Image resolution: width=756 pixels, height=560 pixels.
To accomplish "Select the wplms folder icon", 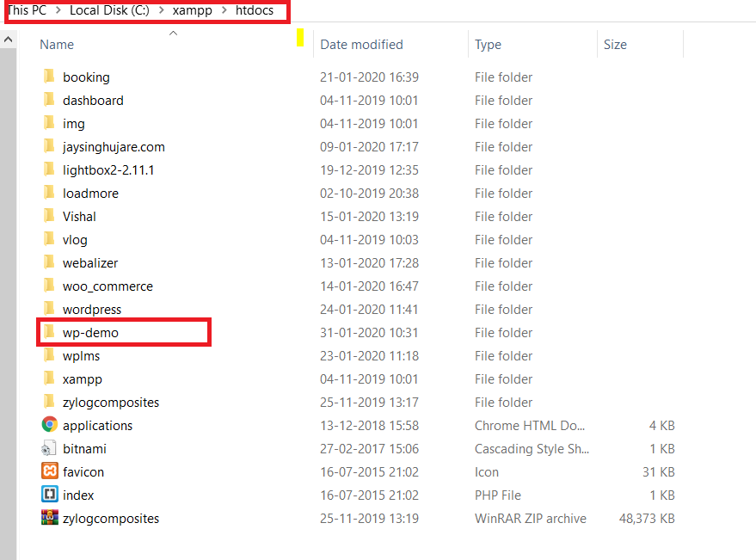I will point(49,355).
